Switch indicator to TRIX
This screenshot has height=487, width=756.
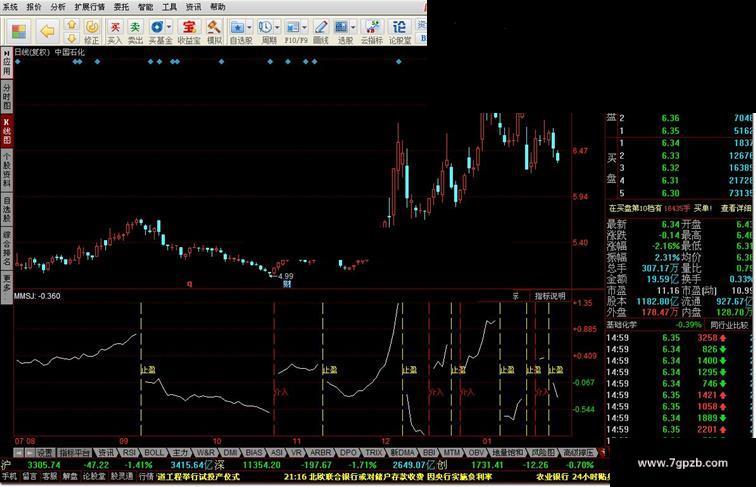tap(374, 452)
